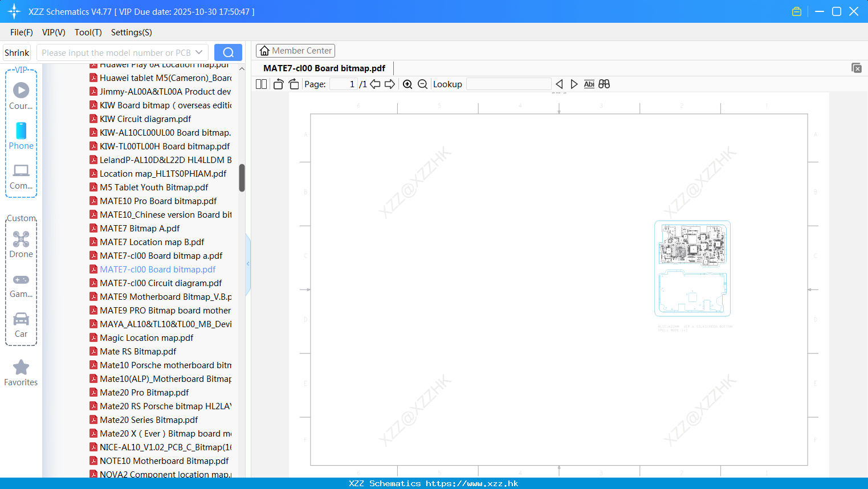868x489 pixels.
Task: Open Mate RS Bitmap.pdf
Action: [x=138, y=352]
